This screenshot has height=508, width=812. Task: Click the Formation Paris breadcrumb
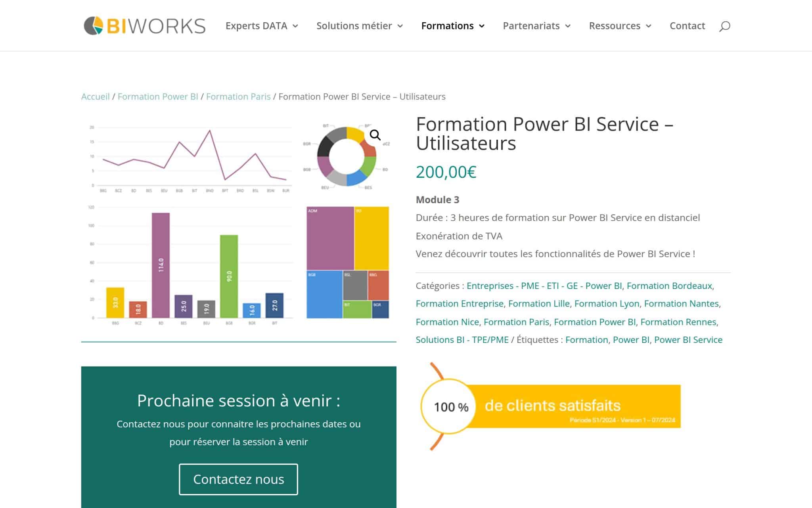coord(238,96)
